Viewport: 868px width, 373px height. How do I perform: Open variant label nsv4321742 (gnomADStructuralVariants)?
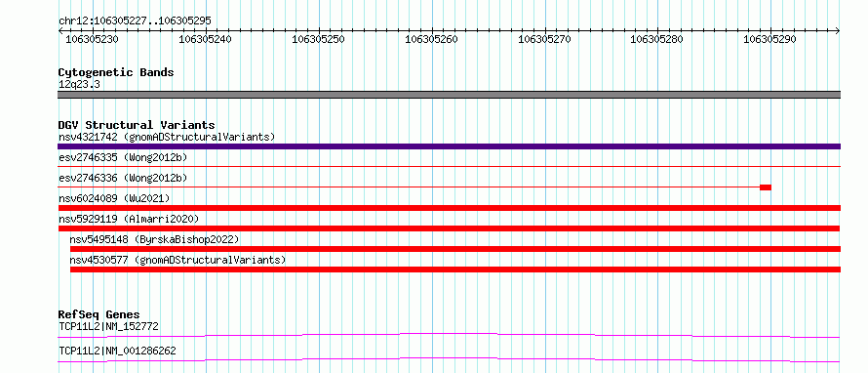click(167, 137)
